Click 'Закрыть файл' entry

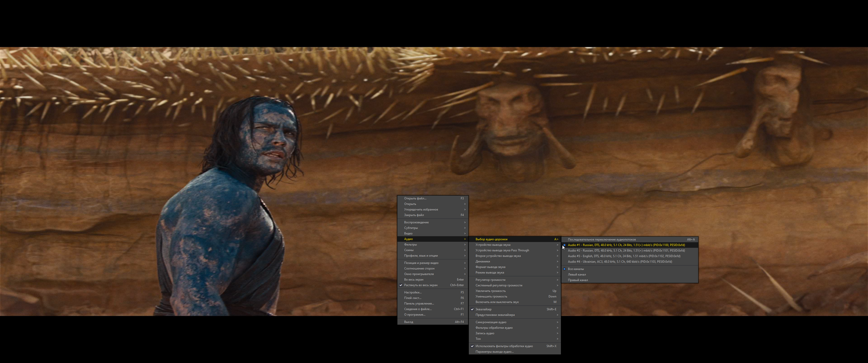tap(433, 215)
